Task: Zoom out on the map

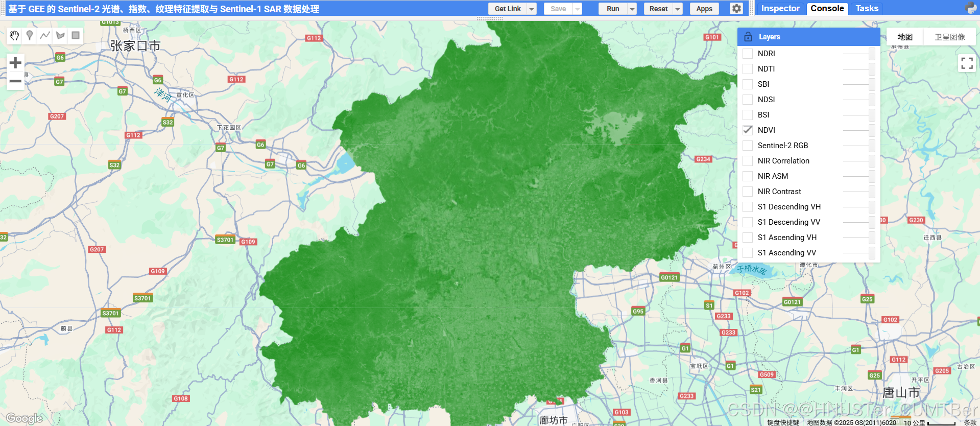Action: pos(15,81)
